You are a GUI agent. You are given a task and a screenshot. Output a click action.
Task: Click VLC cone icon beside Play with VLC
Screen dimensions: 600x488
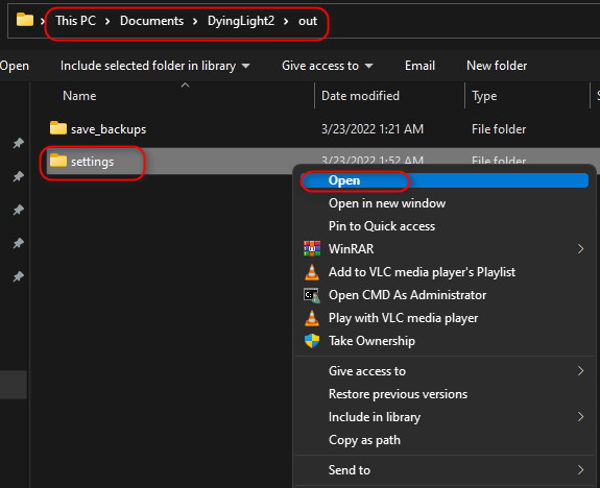click(312, 318)
